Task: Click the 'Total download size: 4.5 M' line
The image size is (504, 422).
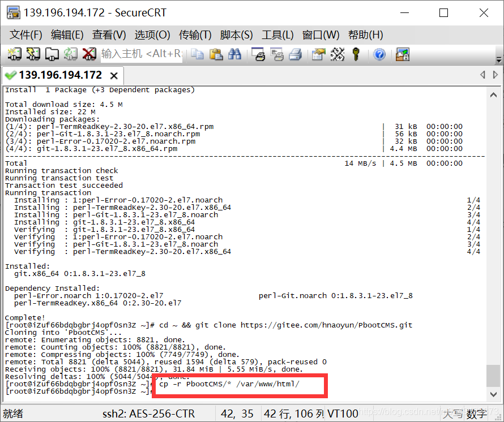Action: coord(63,105)
